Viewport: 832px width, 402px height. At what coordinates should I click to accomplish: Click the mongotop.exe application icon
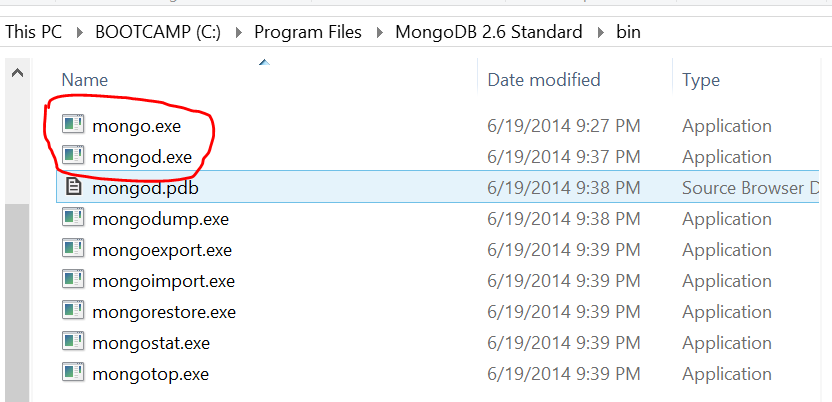click(72, 373)
